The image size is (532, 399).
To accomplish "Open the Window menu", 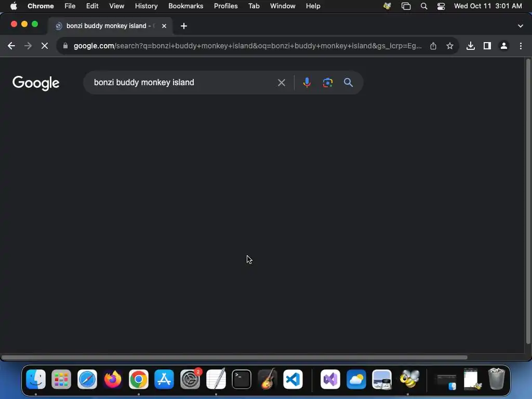I will [283, 6].
